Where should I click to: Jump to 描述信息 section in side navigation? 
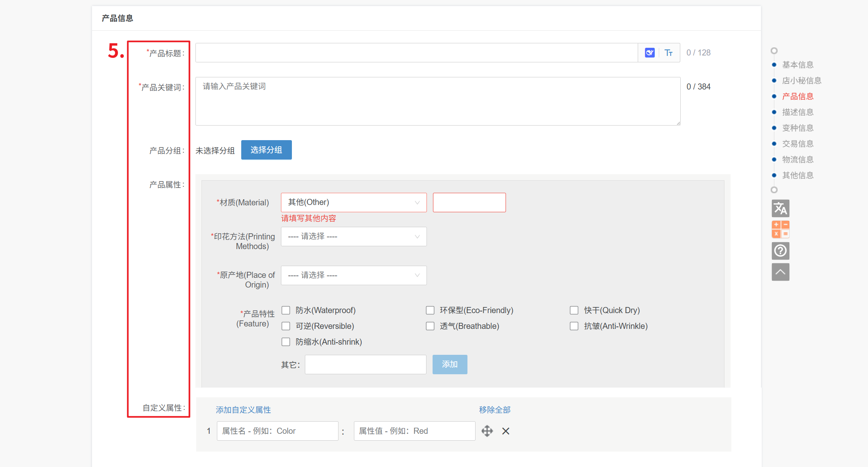pos(797,112)
